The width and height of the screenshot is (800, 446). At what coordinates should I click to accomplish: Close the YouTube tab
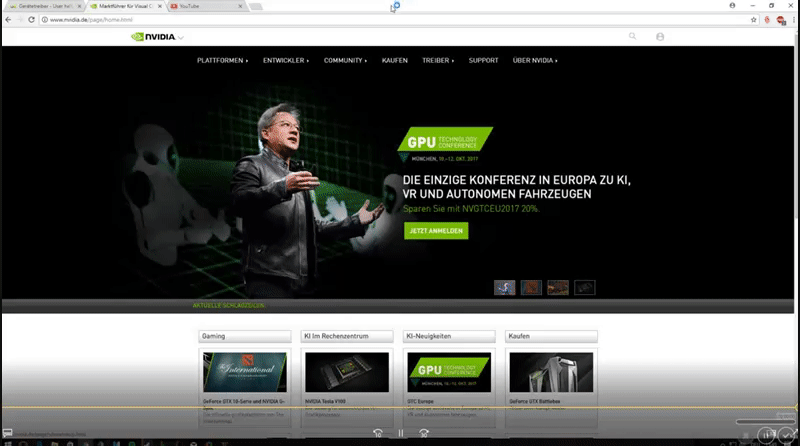coord(240,6)
